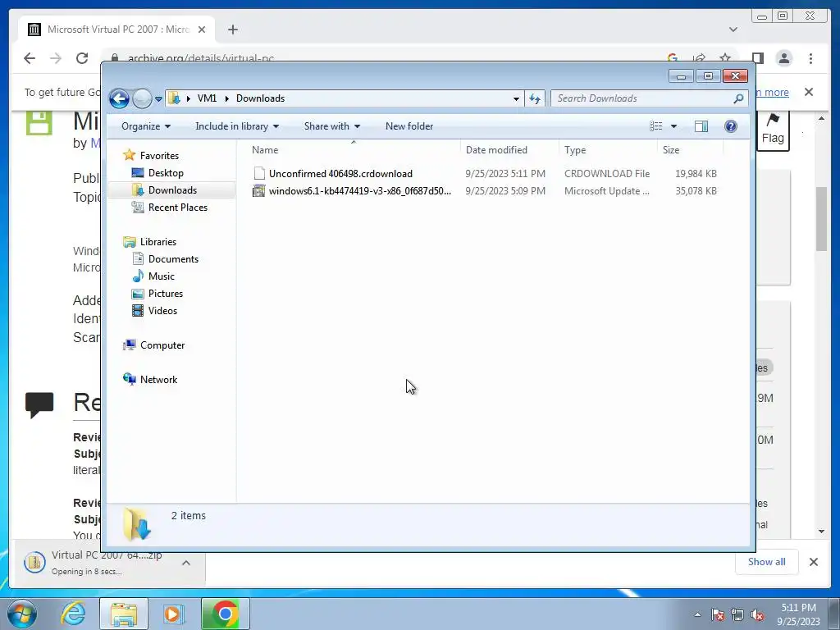Open Recent Places in navigation pane
The image size is (840, 630).
[177, 208]
